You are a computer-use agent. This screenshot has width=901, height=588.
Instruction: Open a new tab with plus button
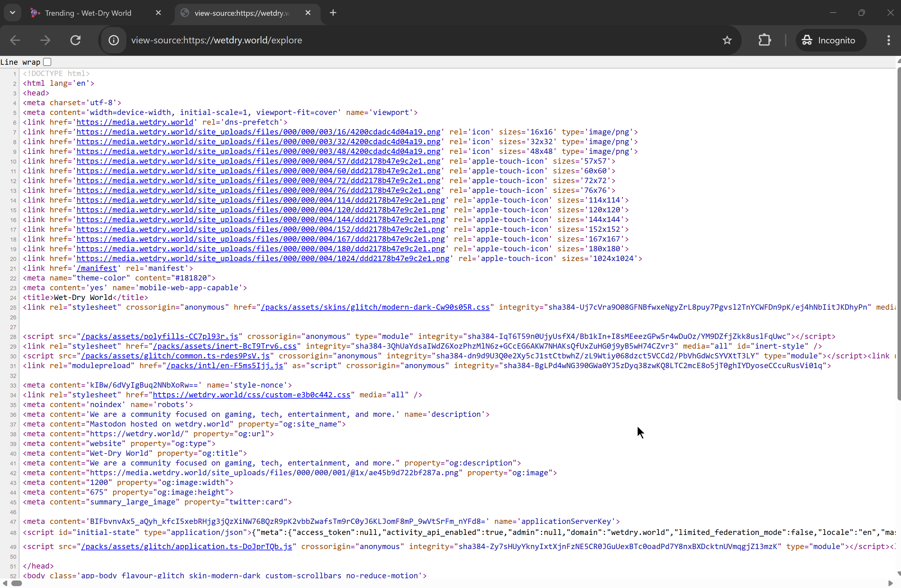tap(333, 13)
